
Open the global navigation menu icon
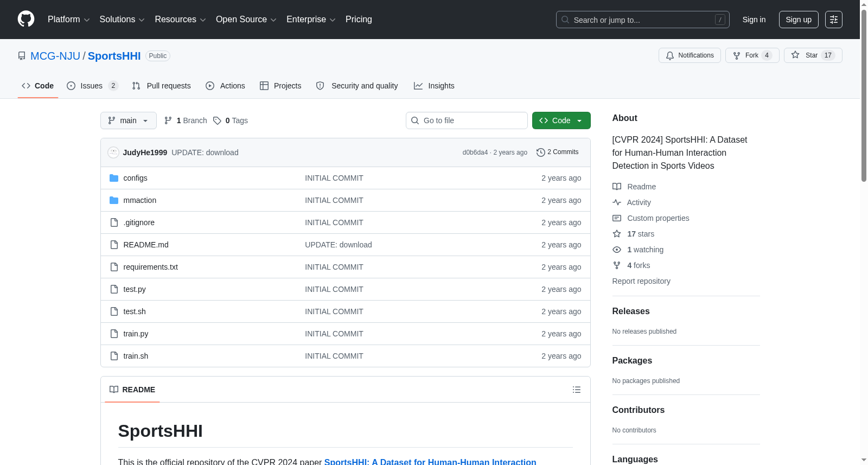(834, 20)
